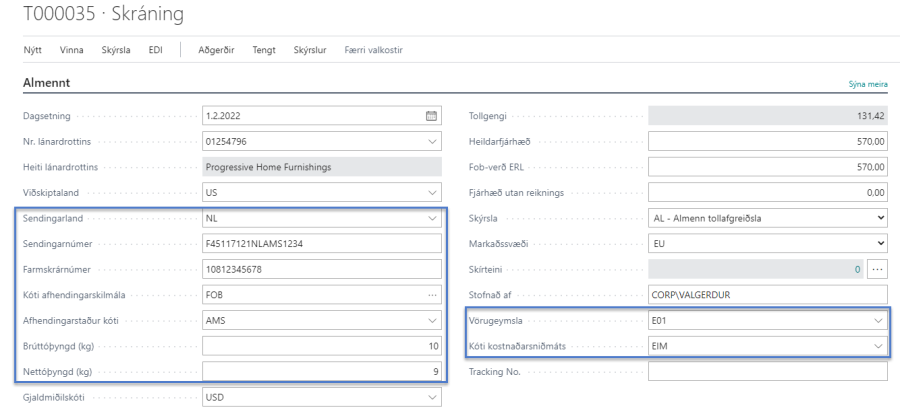Click ellipsis in Kóti afhendingarskilmála field
The height and width of the screenshot is (416, 900).
[432, 295]
